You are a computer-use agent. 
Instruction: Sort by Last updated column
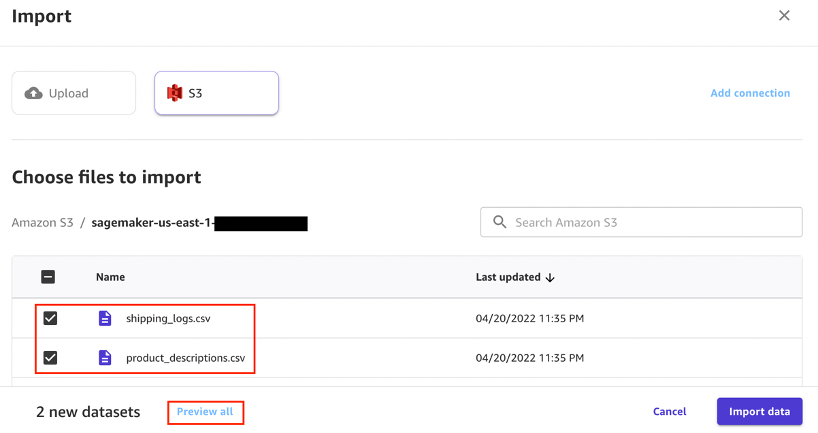pyautogui.click(x=509, y=277)
